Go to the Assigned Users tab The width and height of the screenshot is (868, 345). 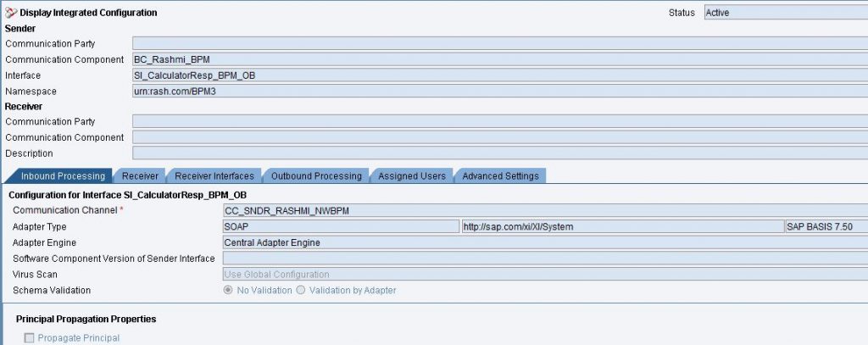(412, 176)
